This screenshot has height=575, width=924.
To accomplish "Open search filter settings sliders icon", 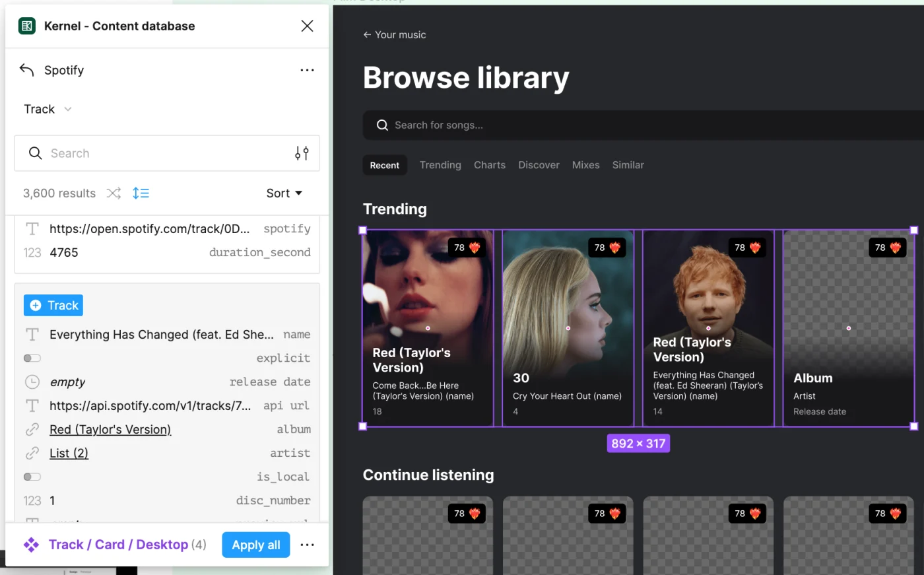I will [x=302, y=153].
